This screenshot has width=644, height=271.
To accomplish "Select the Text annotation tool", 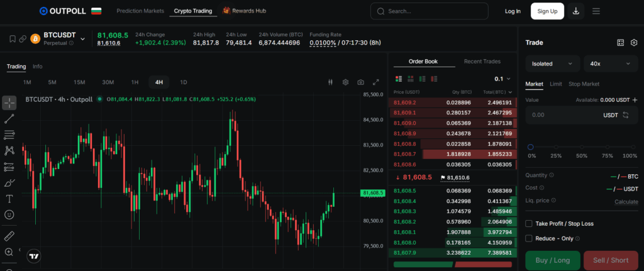I will pos(9,199).
